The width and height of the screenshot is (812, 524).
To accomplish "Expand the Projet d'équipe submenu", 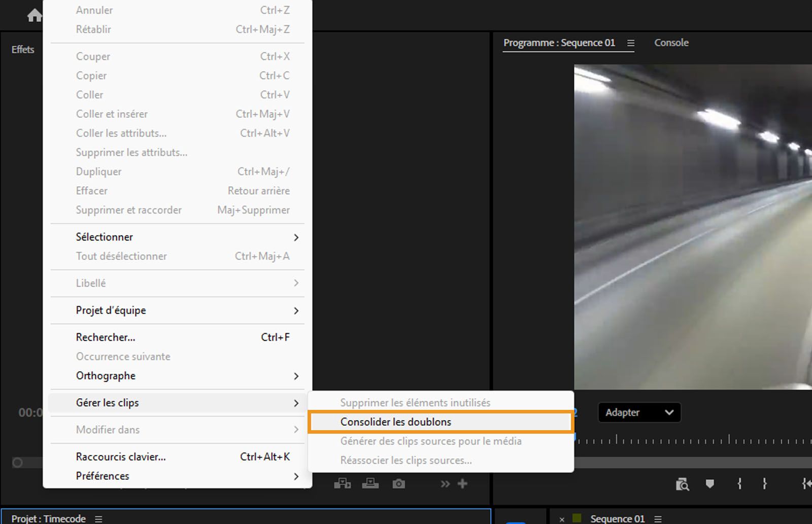I will point(178,310).
